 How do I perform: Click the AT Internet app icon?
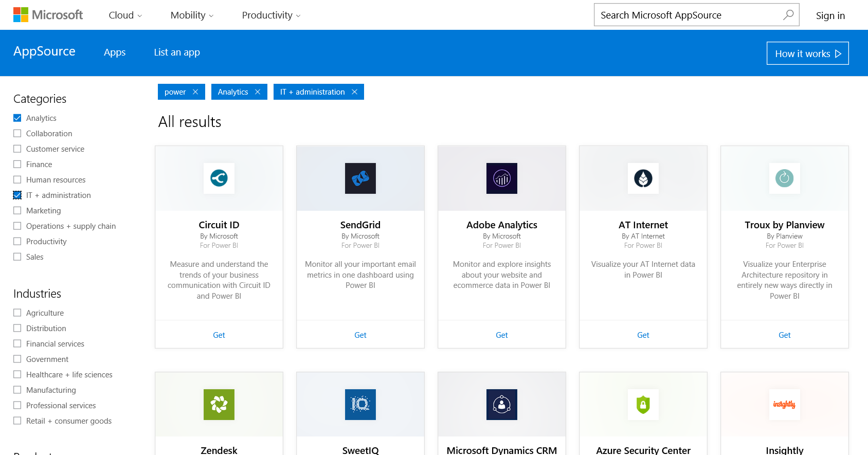point(643,178)
